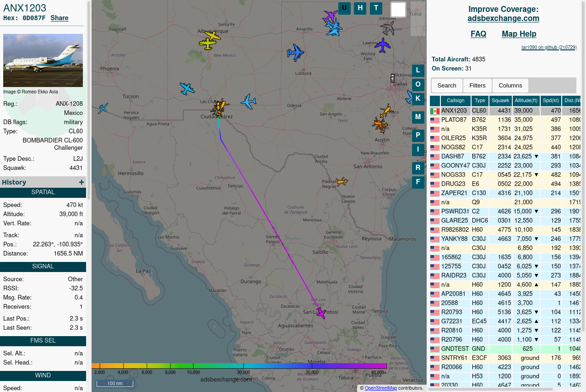Open the OpenStreetMap attribution link

pos(381,388)
